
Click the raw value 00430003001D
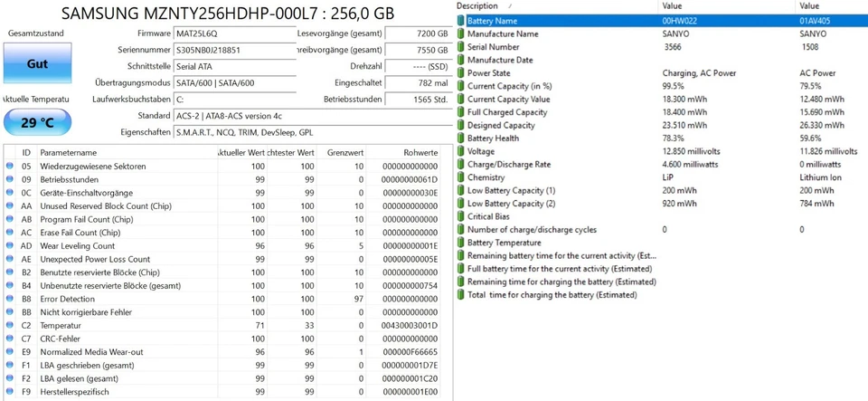[410, 326]
